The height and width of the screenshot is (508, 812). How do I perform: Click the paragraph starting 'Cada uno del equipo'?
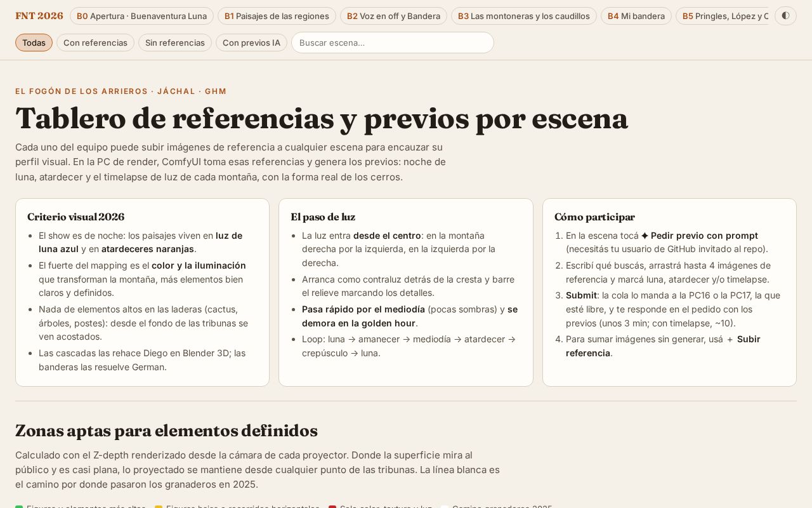[231, 162]
